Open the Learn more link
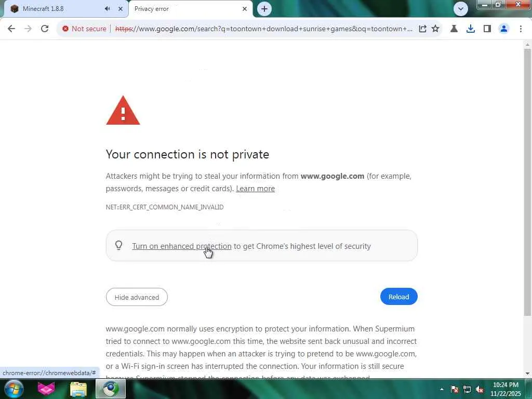The width and height of the screenshot is (532, 399). click(255, 189)
